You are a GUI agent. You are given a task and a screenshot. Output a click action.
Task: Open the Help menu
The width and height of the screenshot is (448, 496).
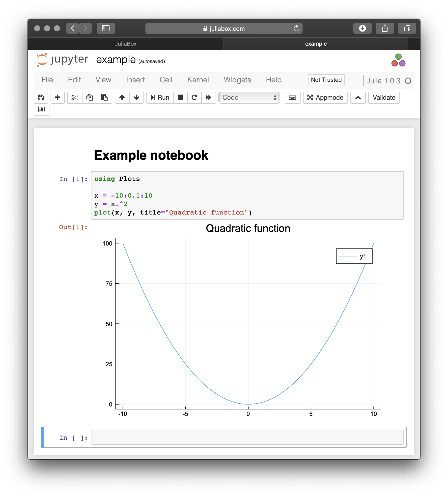point(274,80)
